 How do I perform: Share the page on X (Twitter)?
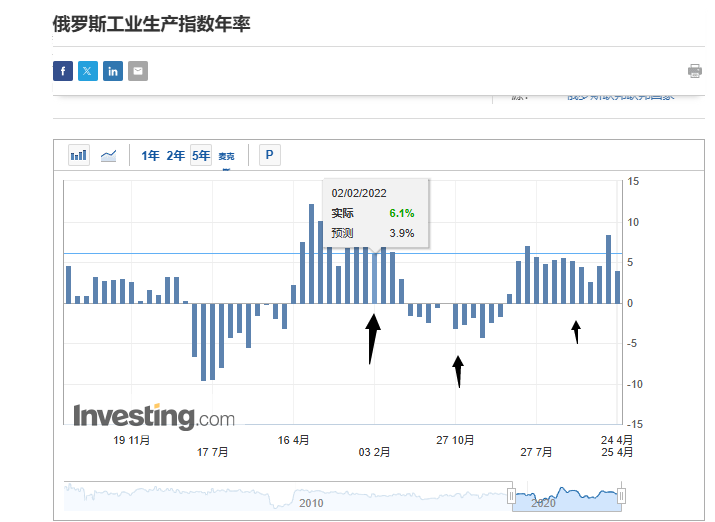(x=88, y=71)
